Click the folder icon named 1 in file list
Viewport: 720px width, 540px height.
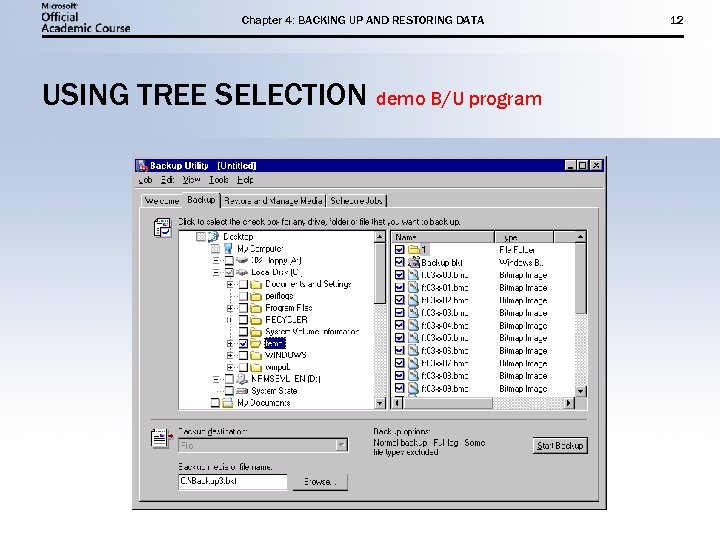tap(414, 250)
